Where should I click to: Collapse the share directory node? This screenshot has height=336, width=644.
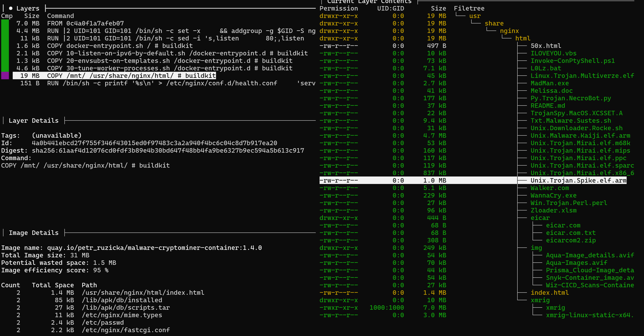tap(494, 23)
